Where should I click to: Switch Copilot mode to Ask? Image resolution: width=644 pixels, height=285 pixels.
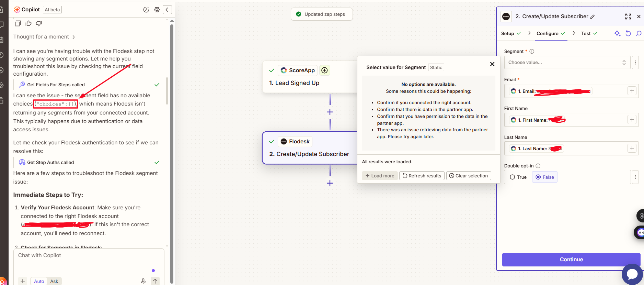click(x=54, y=281)
